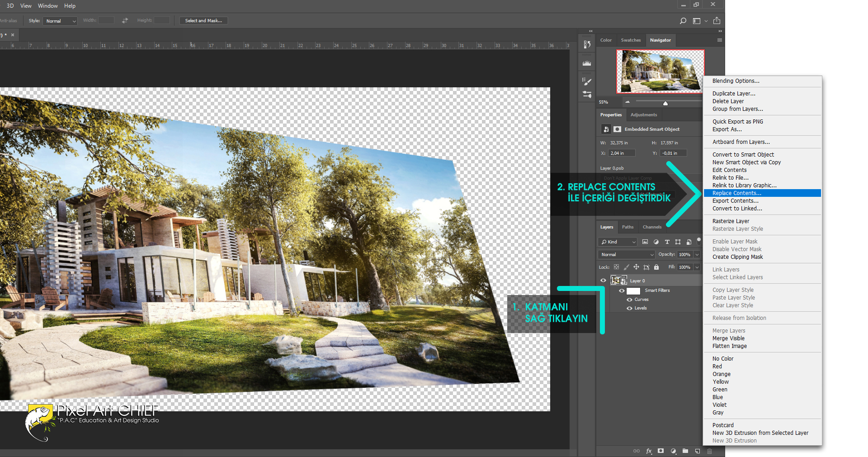868x457 pixels.
Task: Filter layers by type layers icon
Action: (667, 242)
